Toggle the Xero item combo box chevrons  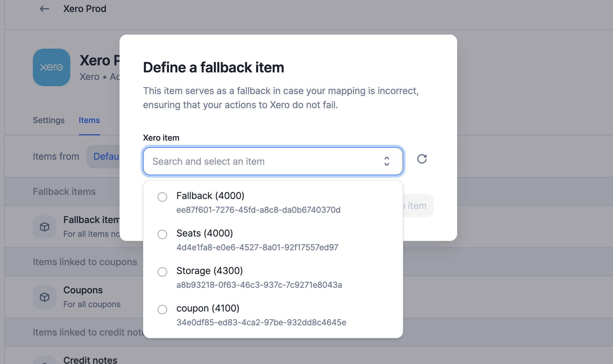[387, 161]
